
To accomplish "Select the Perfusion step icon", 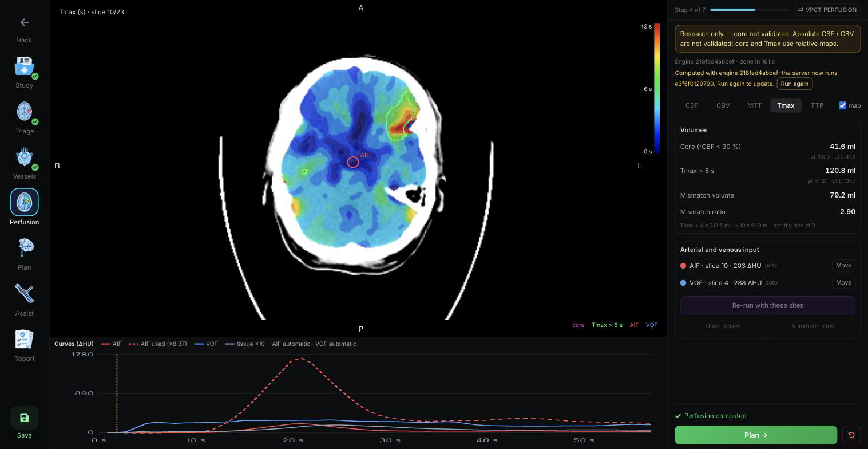I will point(24,202).
